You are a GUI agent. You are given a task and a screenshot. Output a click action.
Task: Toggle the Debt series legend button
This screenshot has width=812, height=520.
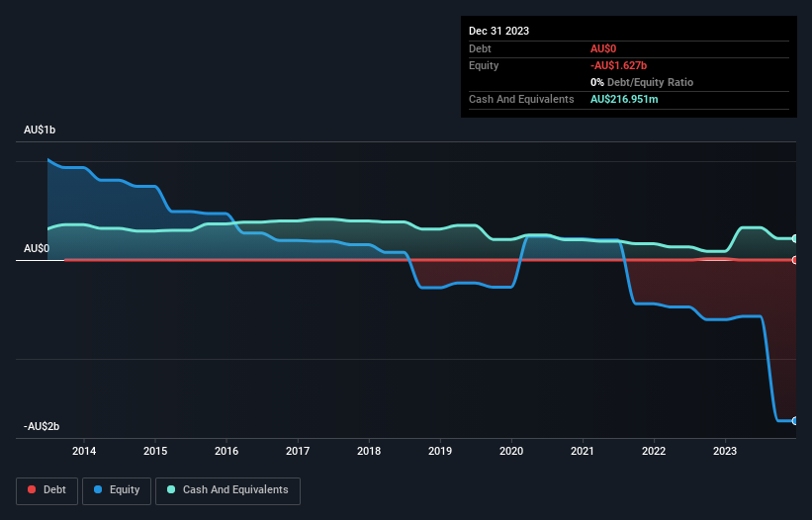(47, 490)
